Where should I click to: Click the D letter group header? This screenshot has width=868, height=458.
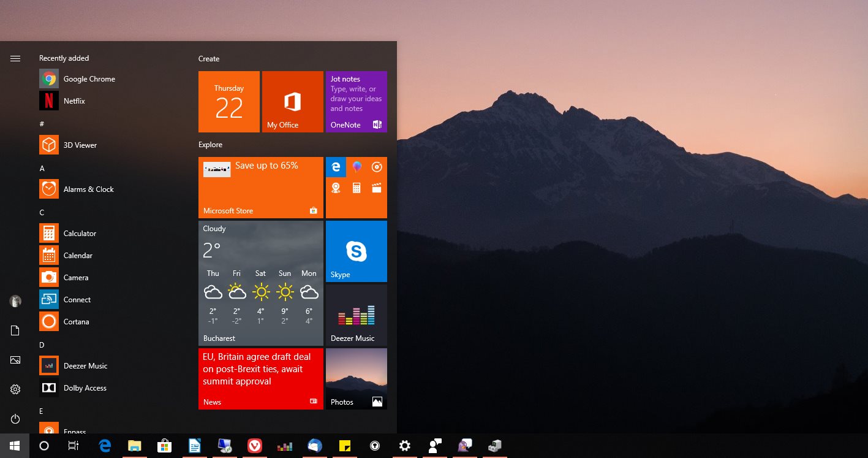[42, 345]
